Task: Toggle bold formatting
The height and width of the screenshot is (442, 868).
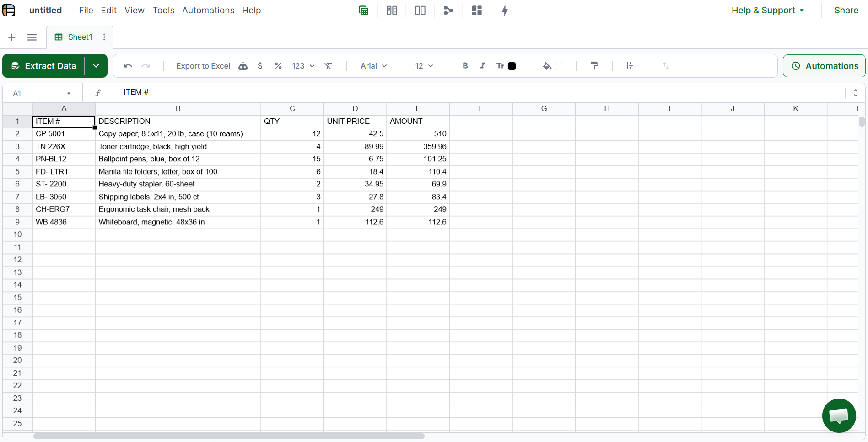Action: 465,65
